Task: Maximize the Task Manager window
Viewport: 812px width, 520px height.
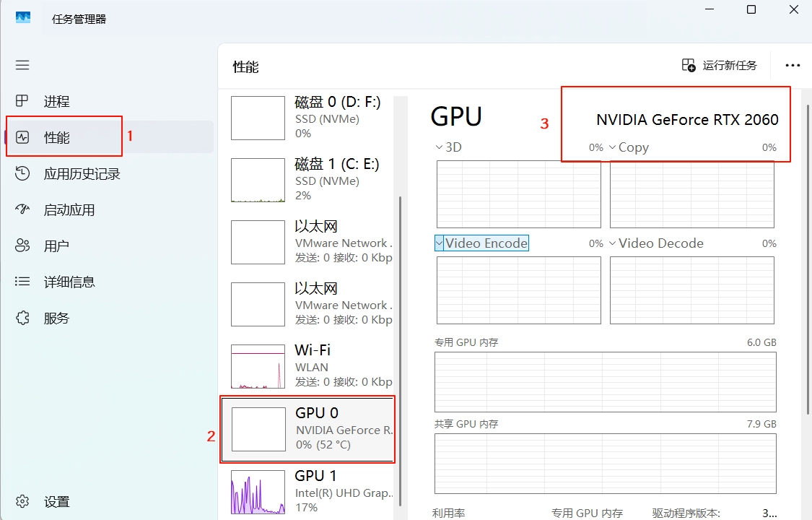Action: point(751,9)
